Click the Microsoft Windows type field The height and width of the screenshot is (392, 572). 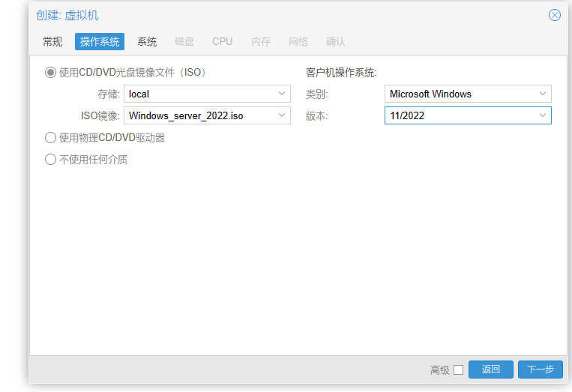click(x=468, y=94)
